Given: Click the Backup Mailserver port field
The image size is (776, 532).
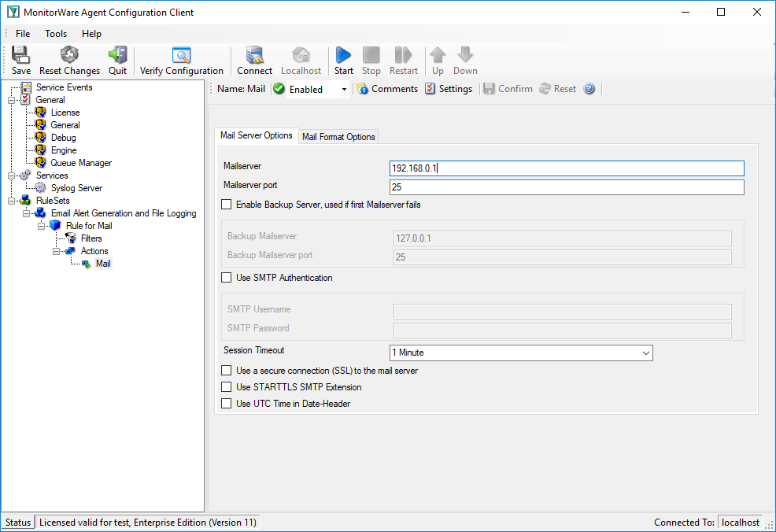Looking at the screenshot, I should 562,257.
